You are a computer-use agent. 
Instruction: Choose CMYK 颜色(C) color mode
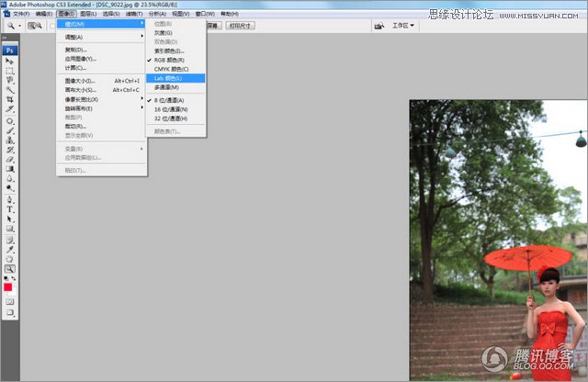point(175,69)
